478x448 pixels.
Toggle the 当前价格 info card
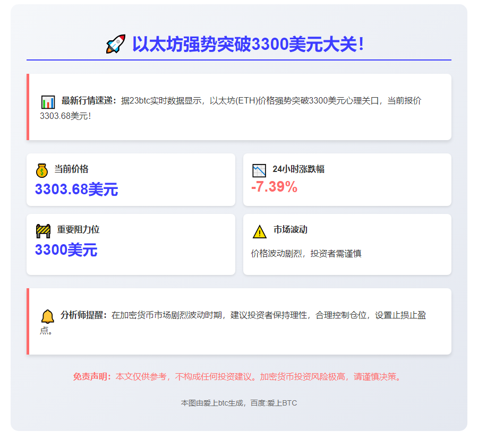131,179
